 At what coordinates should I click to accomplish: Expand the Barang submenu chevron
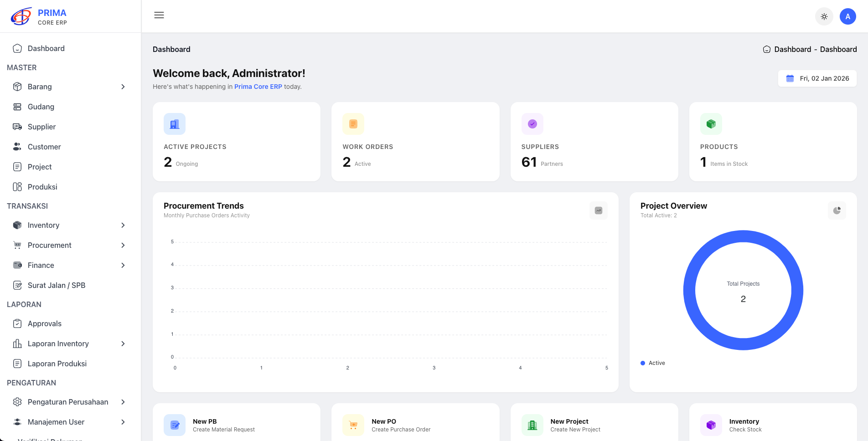pos(123,87)
